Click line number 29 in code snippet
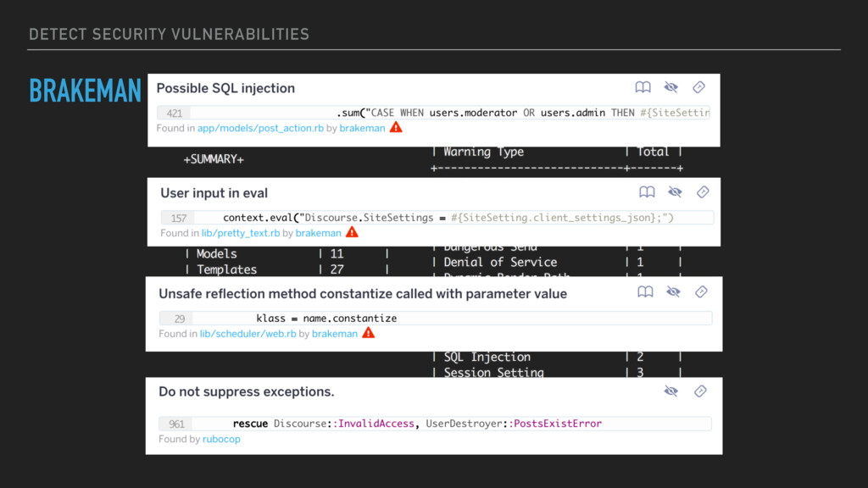 click(x=179, y=319)
